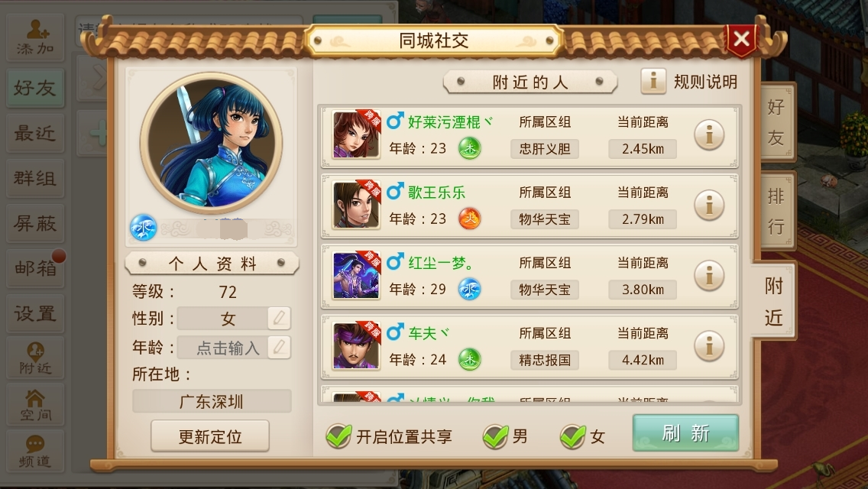Click the 添加 add friend icon
The height and width of the screenshot is (489, 868).
pos(35,37)
